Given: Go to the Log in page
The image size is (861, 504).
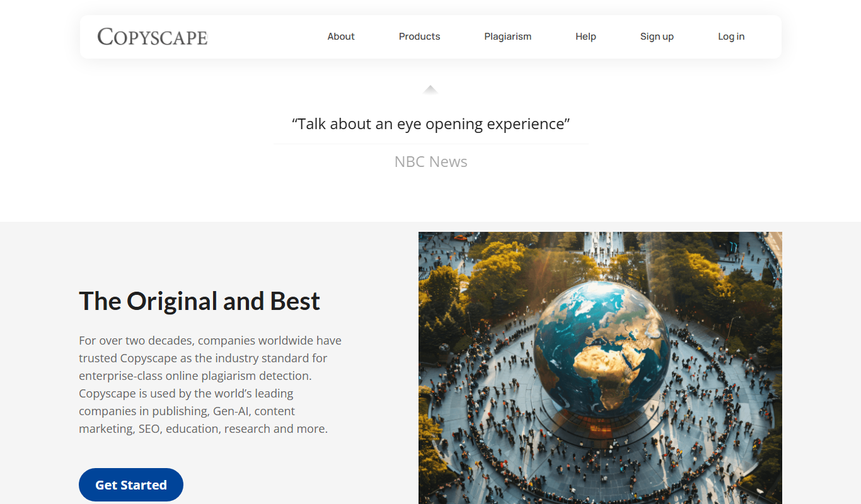Looking at the screenshot, I should pos(731,37).
